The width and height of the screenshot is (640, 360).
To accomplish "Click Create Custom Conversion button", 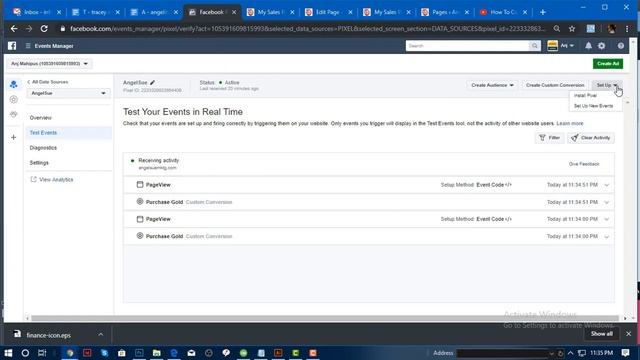I will [x=555, y=85].
